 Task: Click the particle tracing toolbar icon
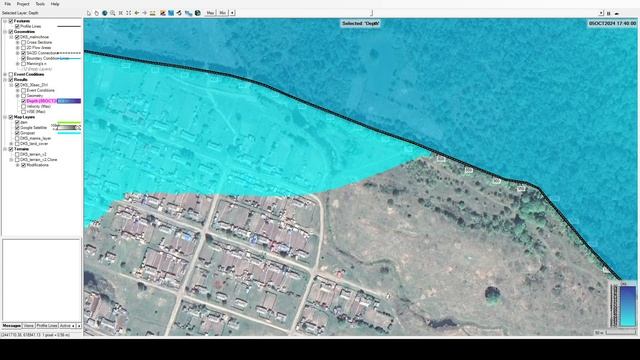179,13
